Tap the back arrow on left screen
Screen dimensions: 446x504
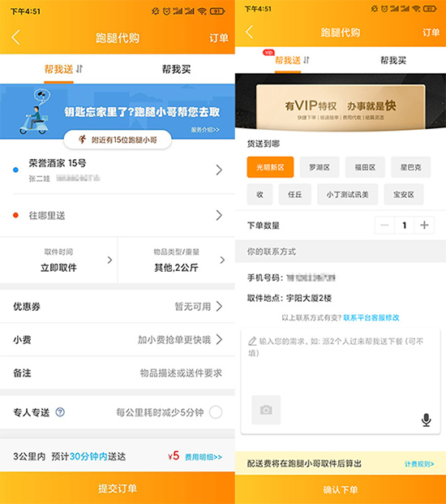coord(15,37)
